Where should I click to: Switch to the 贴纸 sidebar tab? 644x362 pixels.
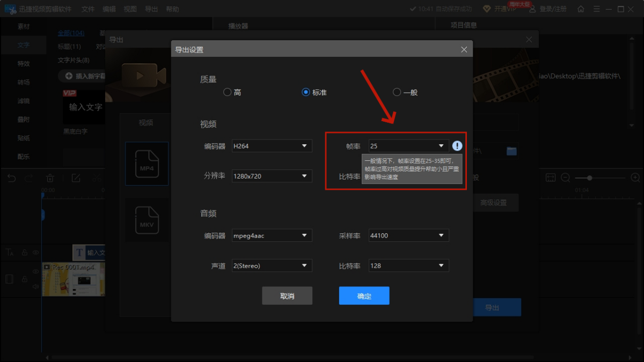[x=24, y=138]
